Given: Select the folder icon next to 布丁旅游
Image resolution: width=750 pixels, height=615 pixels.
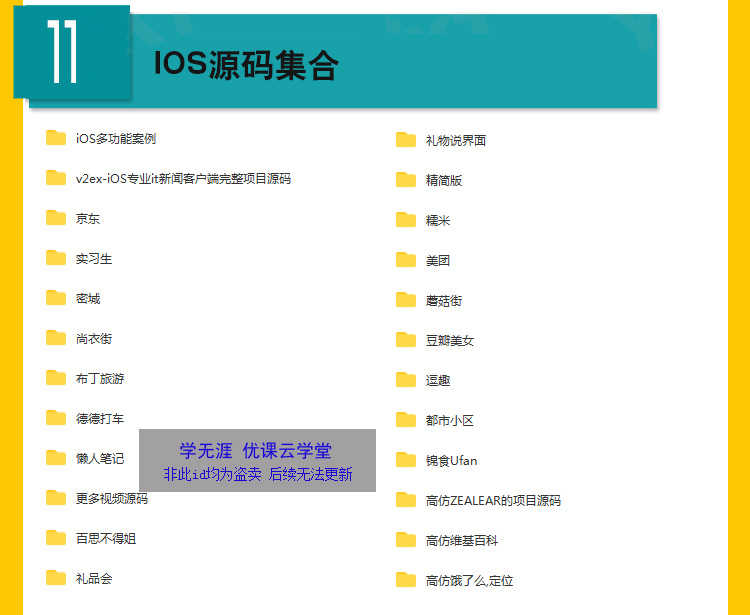Looking at the screenshot, I should coord(56,378).
